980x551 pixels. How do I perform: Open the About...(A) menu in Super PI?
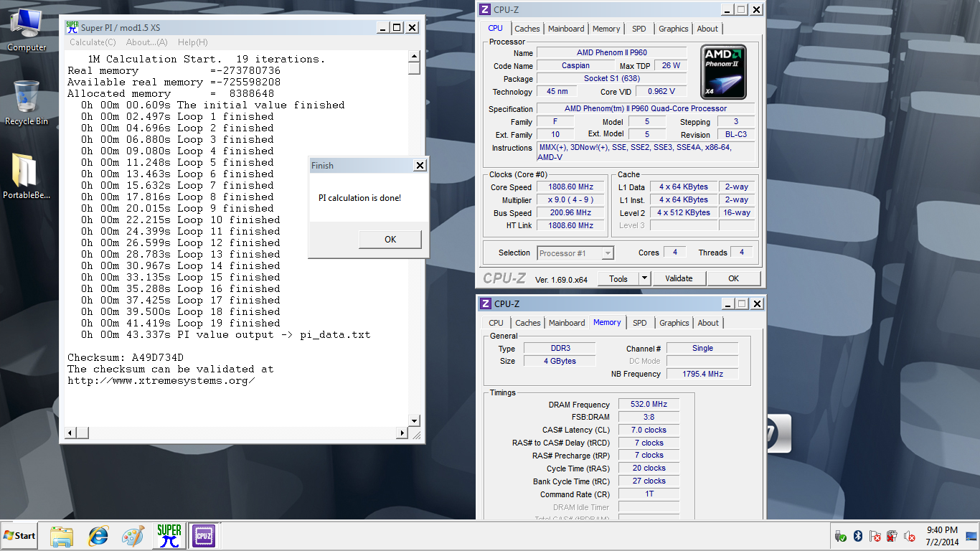click(147, 42)
